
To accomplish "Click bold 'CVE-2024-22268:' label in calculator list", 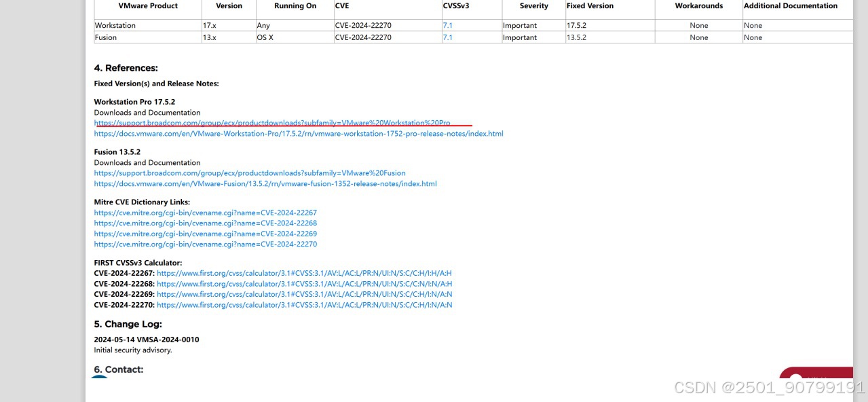I will [x=124, y=284].
